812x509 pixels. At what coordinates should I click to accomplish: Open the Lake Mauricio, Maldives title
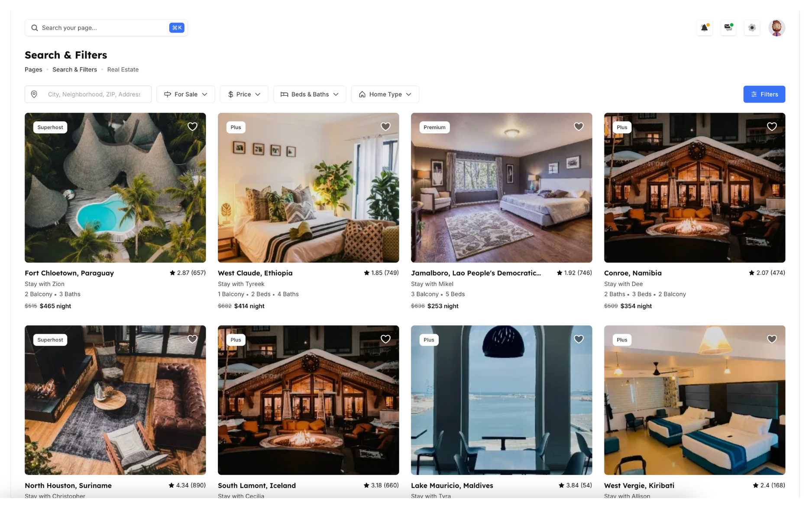452,486
